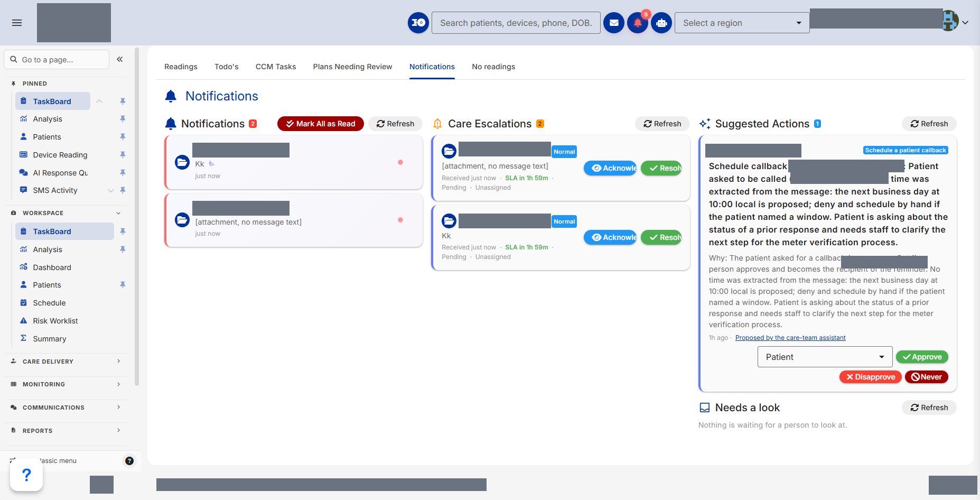The width and height of the screenshot is (980, 500).
Task: Click folder icon on Kk care escalation
Action: [449, 221]
